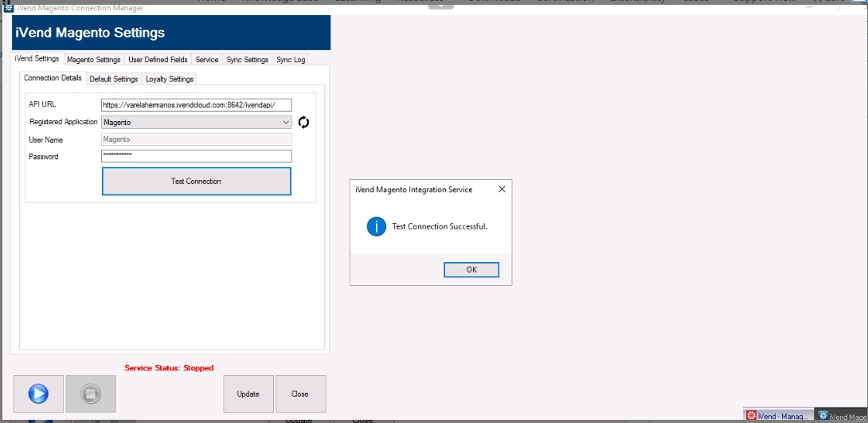Open the User Defined Fields tab
This screenshot has height=423, width=868.
tap(158, 59)
